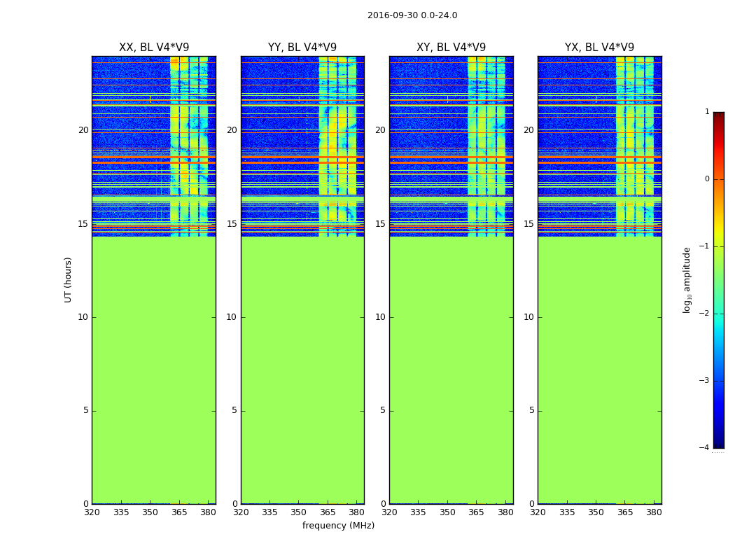Click the XX, BL V4*V9 panel title
Viewport: 735px width, 560px height.
click(x=154, y=48)
